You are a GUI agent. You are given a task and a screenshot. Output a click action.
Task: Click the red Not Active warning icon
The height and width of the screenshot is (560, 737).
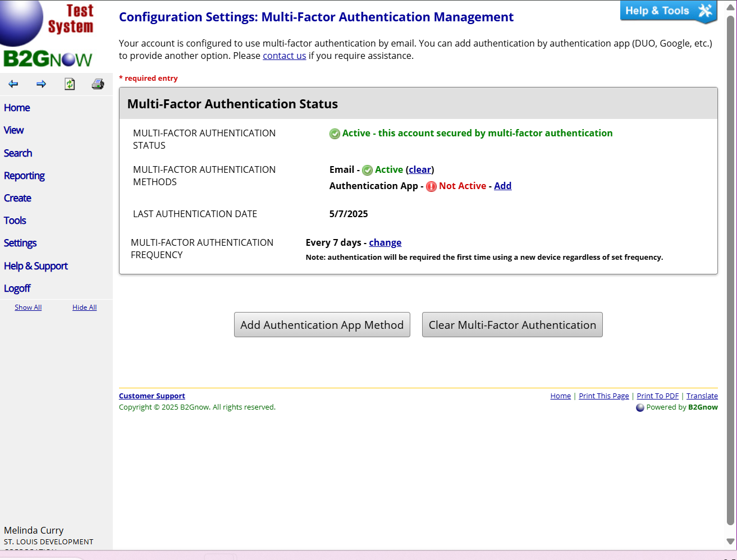(x=431, y=186)
